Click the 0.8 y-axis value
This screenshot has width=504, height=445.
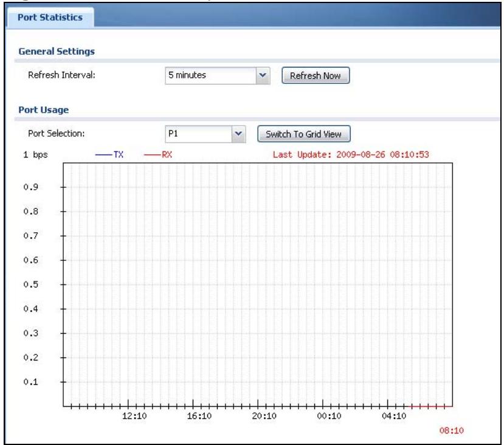31,212
